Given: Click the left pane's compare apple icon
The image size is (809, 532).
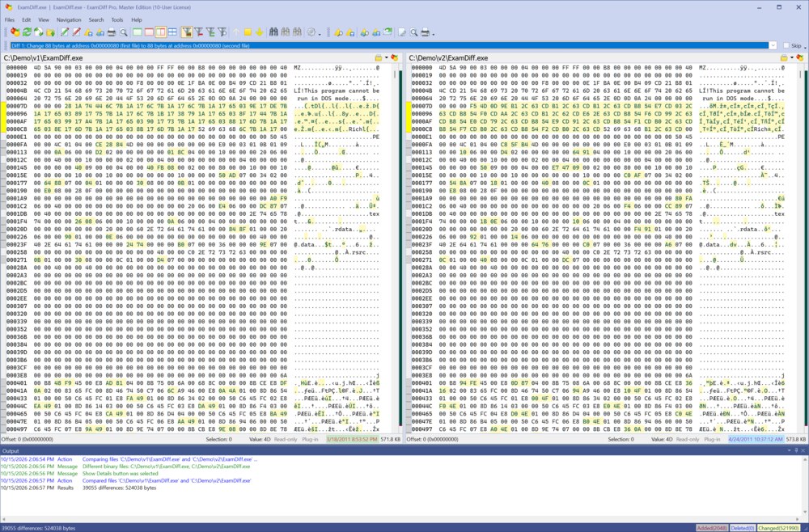Looking at the screenshot, I should (x=394, y=57).
